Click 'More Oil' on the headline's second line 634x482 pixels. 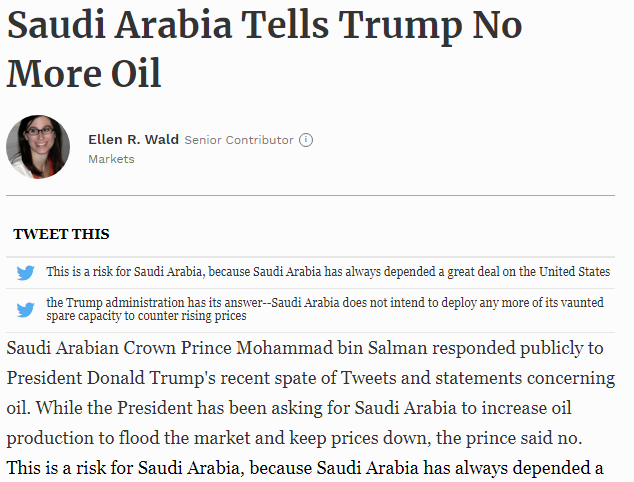tap(84, 73)
